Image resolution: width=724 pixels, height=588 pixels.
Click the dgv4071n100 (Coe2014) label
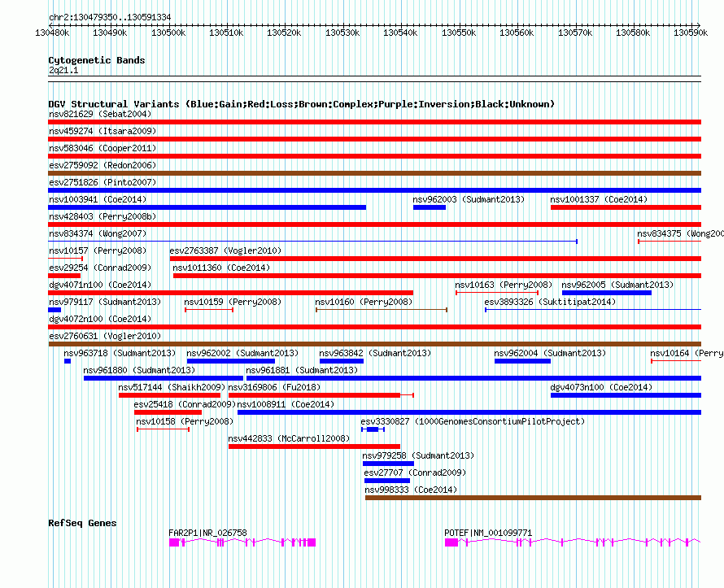100,285
